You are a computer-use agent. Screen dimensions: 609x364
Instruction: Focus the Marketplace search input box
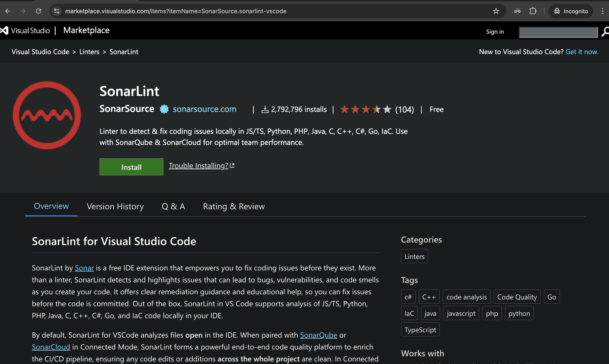[x=558, y=32]
